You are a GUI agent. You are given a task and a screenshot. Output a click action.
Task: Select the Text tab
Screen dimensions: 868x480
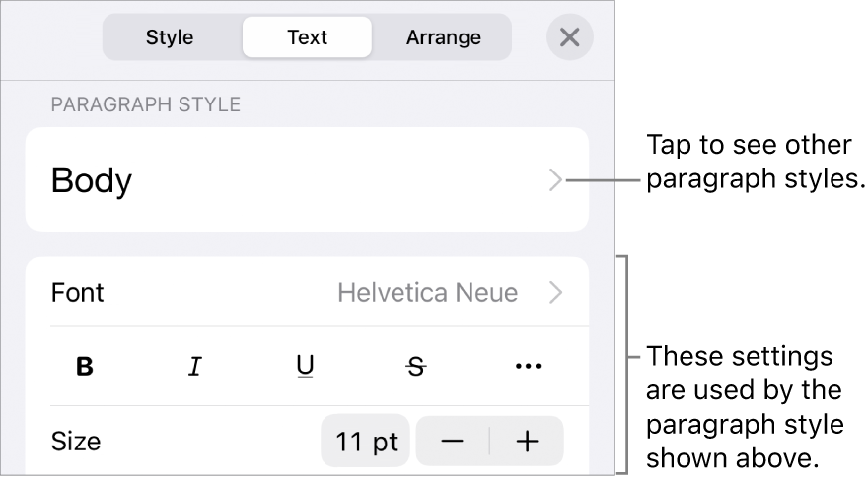click(307, 38)
